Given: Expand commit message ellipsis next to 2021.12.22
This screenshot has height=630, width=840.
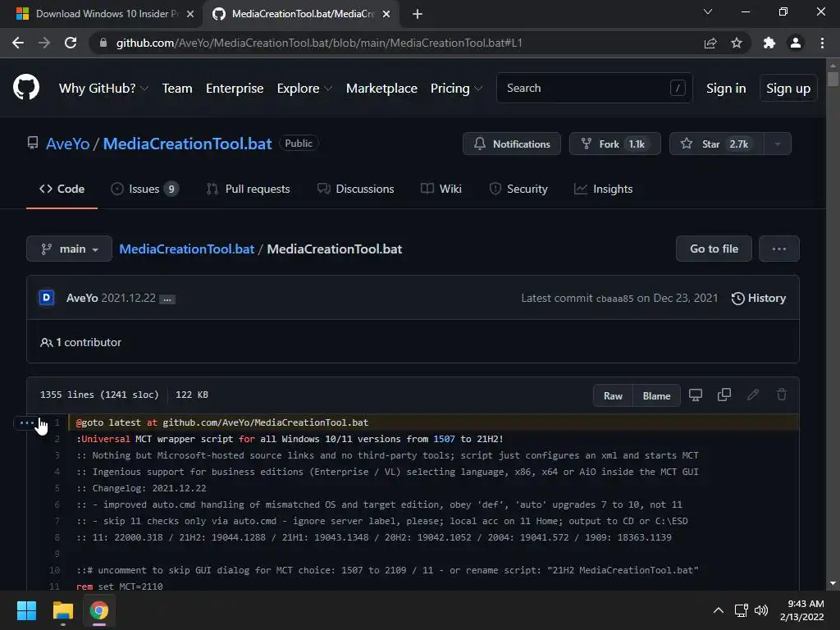Looking at the screenshot, I should click(167, 299).
